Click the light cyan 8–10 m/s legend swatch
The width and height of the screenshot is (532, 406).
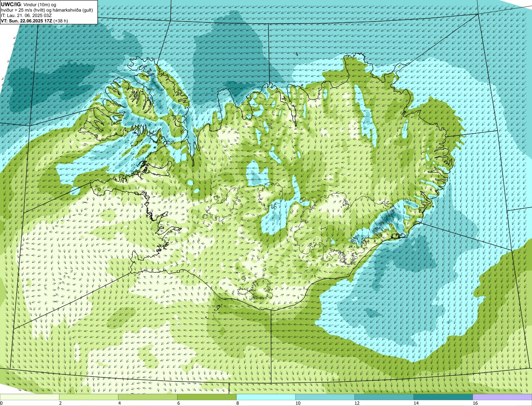point(266,397)
